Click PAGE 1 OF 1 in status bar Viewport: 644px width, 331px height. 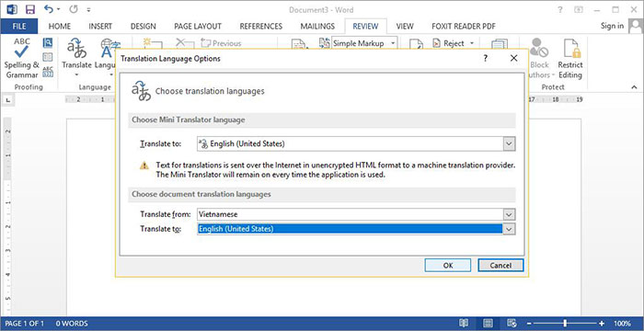[x=24, y=324]
